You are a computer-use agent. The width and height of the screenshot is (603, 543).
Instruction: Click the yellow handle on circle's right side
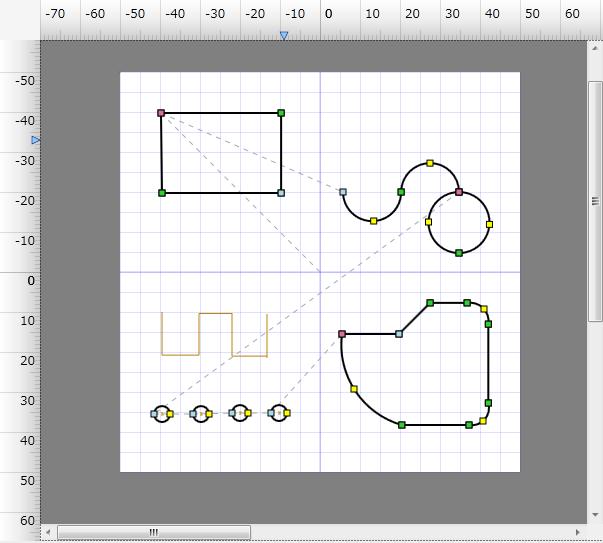489,224
